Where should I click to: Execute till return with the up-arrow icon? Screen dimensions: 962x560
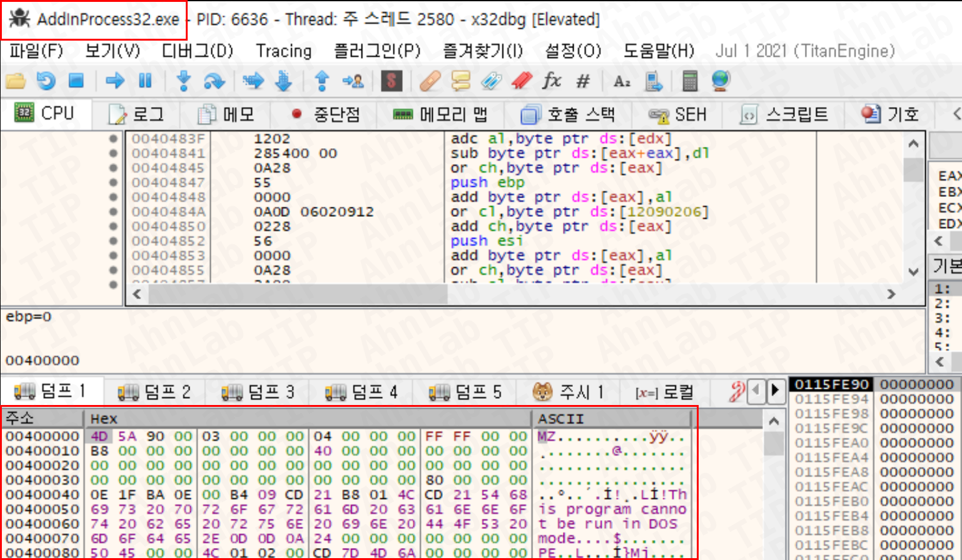tap(322, 81)
